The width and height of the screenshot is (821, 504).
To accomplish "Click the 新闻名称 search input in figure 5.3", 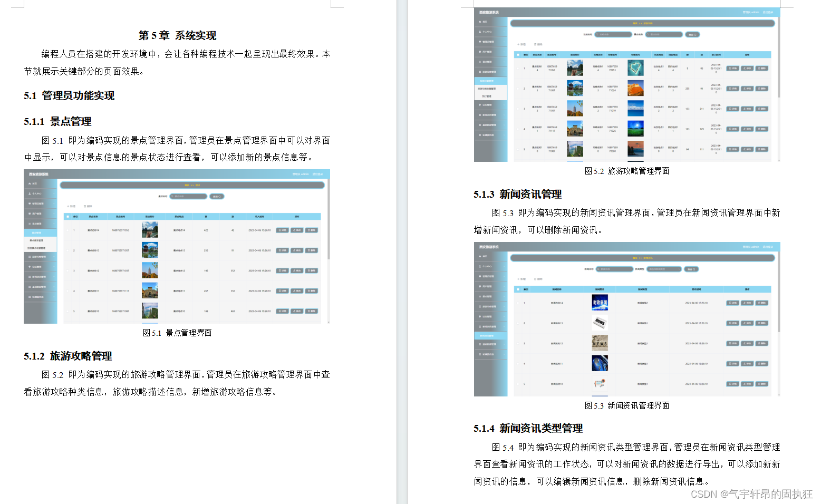I will 614,269.
